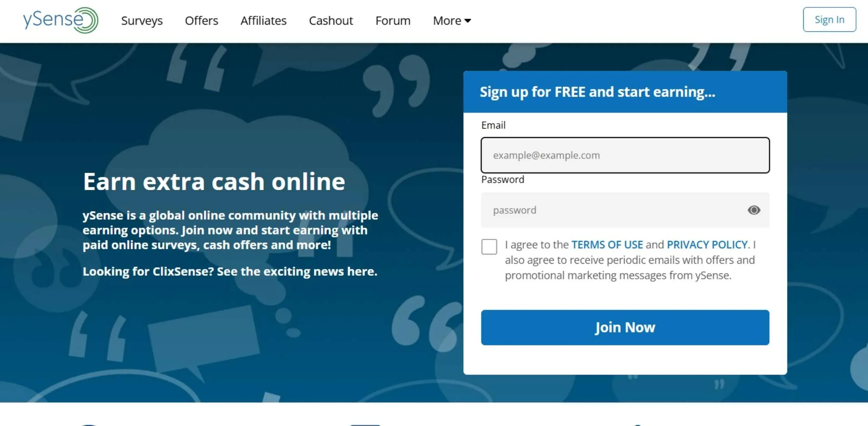Image resolution: width=868 pixels, height=426 pixels.
Task: Click the Sign up for FREE banner
Action: click(625, 92)
